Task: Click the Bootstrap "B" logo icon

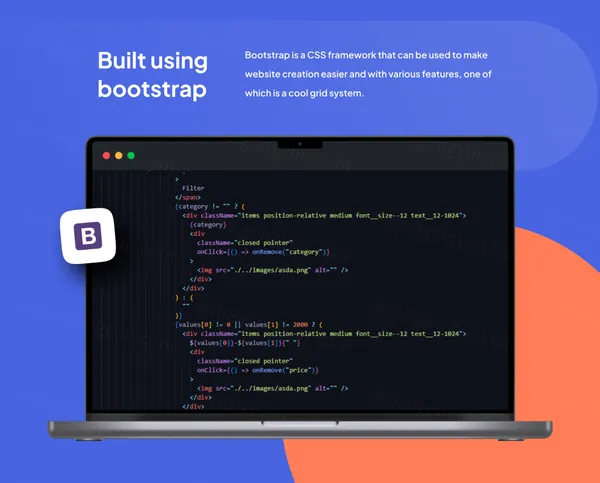Action: click(88, 237)
